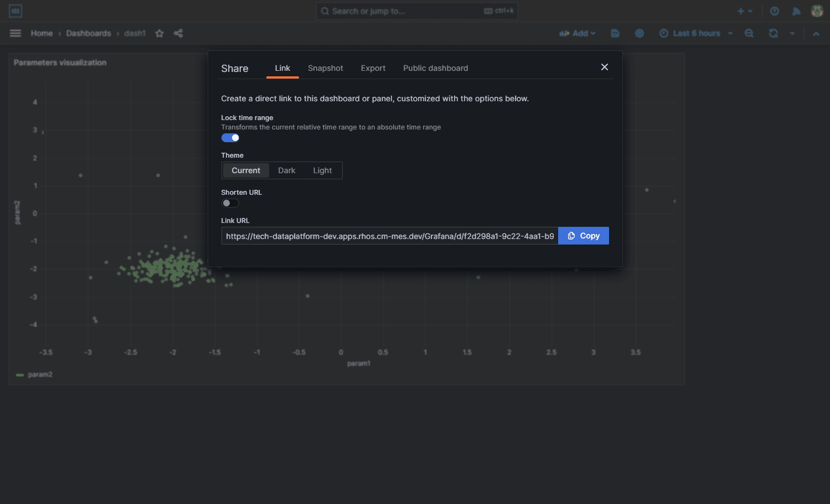Viewport: 830px width, 504px height.
Task: Open the refresh interval dropdown arrow
Action: 792,33
